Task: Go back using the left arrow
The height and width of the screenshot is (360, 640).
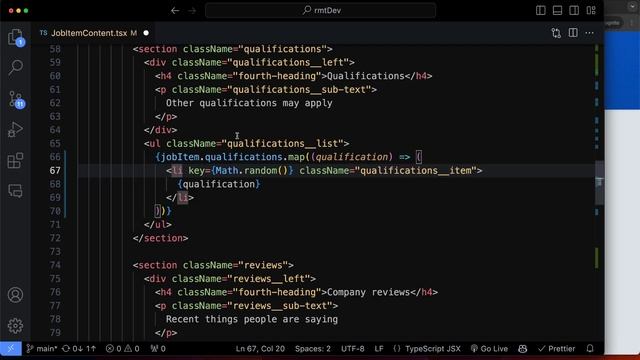Action: pos(175,11)
